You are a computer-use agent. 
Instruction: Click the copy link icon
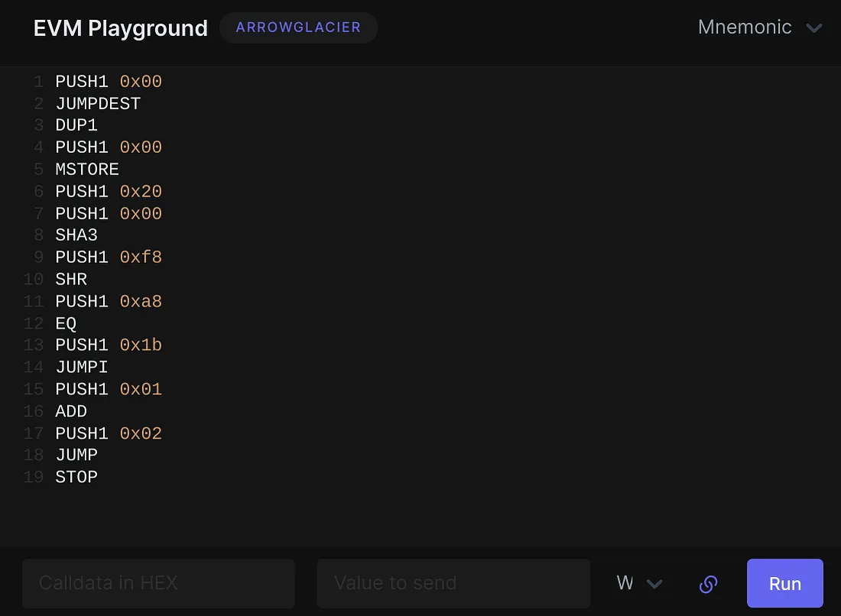click(x=708, y=584)
